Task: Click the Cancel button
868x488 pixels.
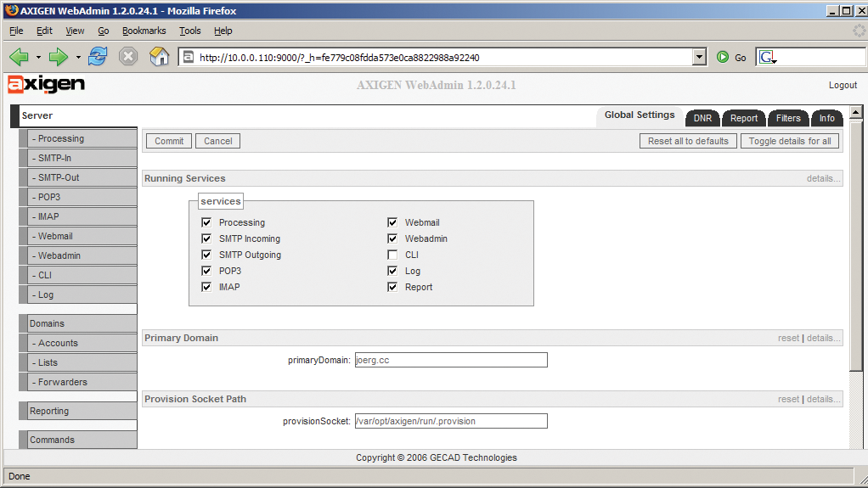Action: point(218,141)
